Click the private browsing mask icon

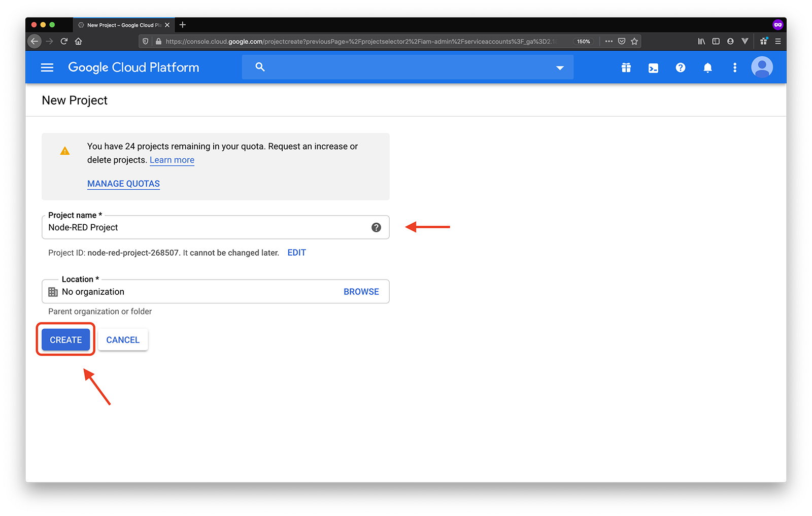[777, 25]
